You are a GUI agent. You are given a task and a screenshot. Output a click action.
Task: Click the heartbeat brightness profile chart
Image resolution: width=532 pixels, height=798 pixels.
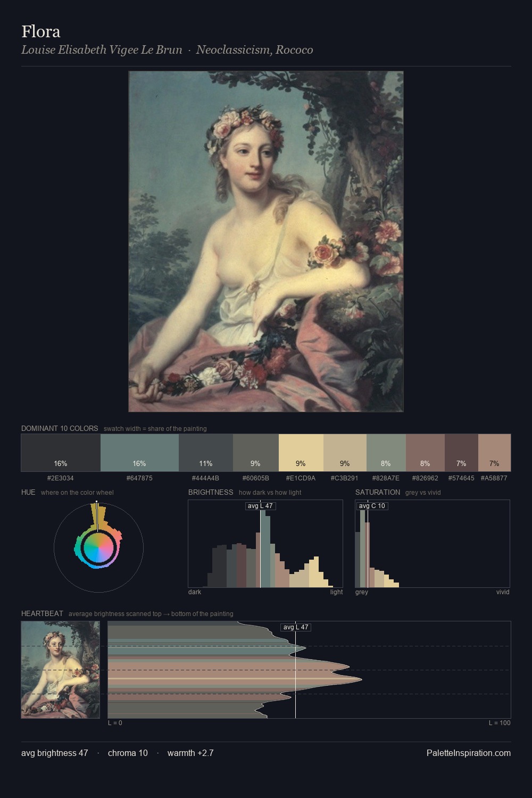(309, 670)
